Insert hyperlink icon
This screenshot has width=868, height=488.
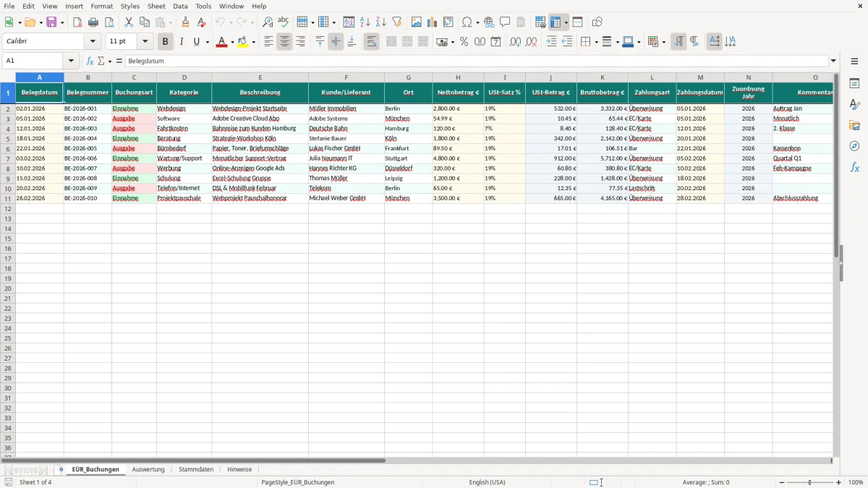click(489, 22)
